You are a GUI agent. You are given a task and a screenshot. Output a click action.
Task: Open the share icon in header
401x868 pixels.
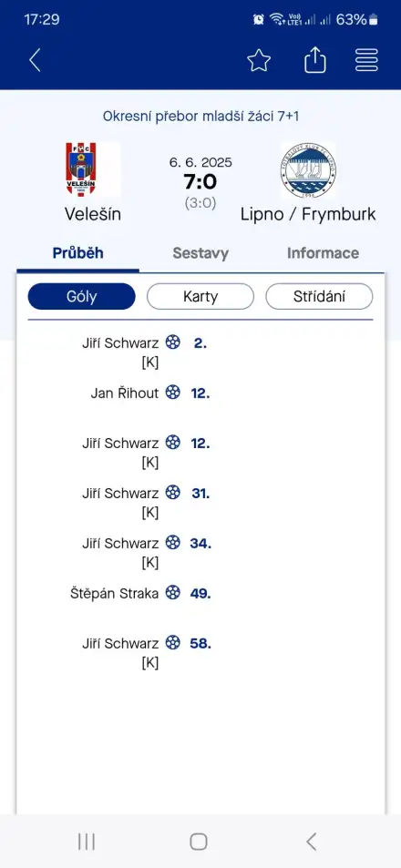[315, 59]
